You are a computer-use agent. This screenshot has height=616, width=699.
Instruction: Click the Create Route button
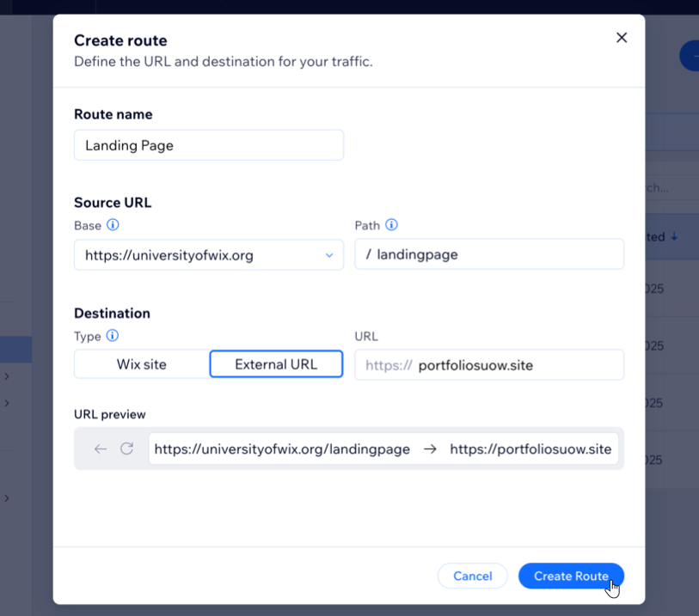click(x=571, y=576)
